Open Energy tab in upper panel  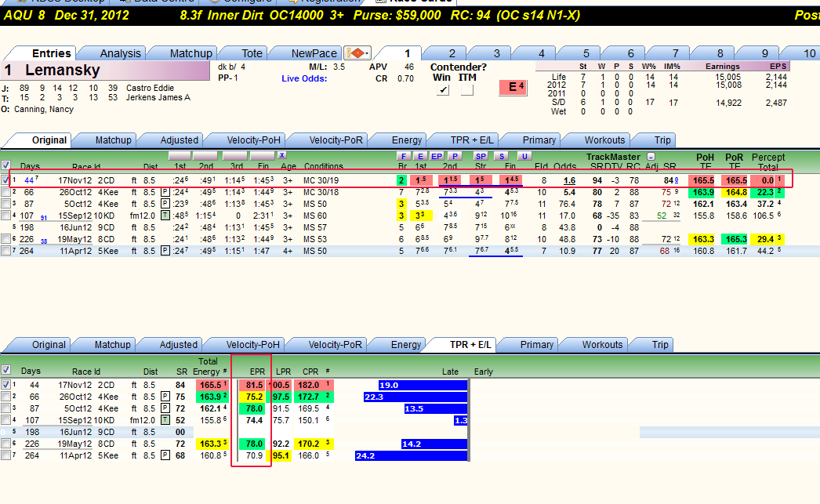point(406,140)
